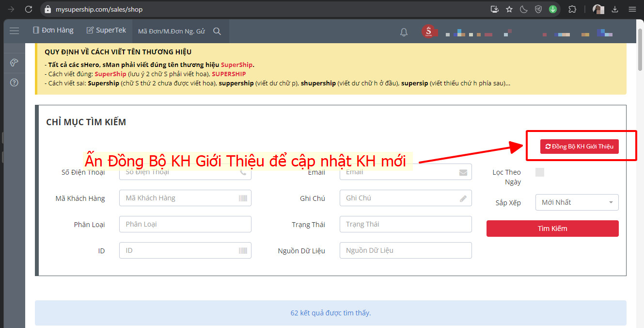Screen dimensions: 644x328
Task: Click the Phân Loại input field
Action: point(185,224)
